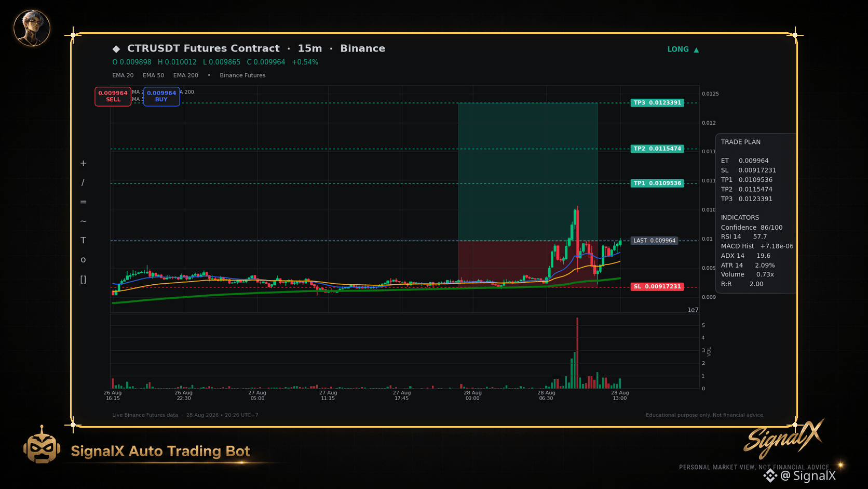Click the TP3 0.0123391 price marker
The width and height of the screenshot is (868, 489).
pos(657,103)
